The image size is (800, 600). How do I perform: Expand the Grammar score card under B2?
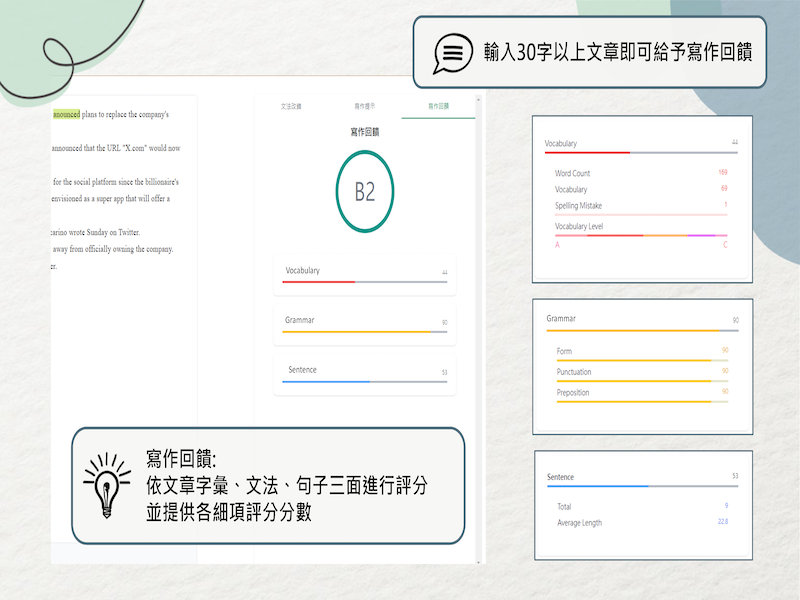[364, 324]
